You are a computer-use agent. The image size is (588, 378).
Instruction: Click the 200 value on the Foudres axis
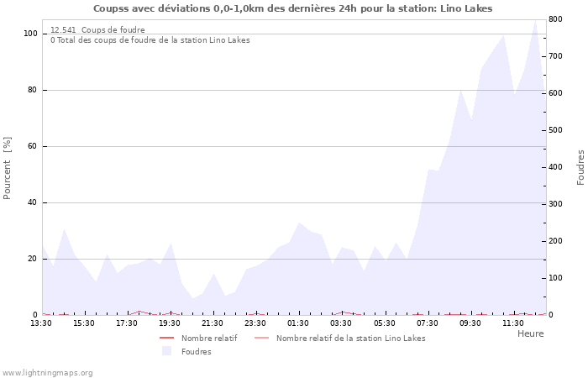tap(555, 241)
